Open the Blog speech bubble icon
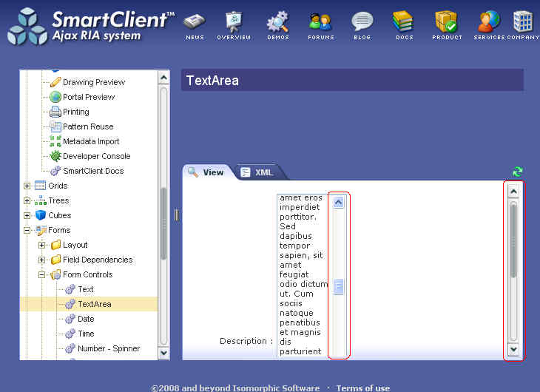This screenshot has width=540, height=392. click(x=362, y=21)
